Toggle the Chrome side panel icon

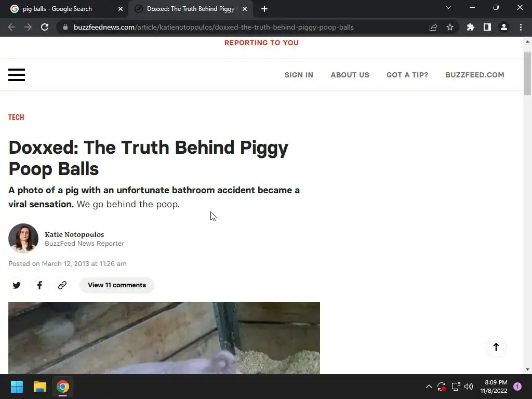click(487, 27)
